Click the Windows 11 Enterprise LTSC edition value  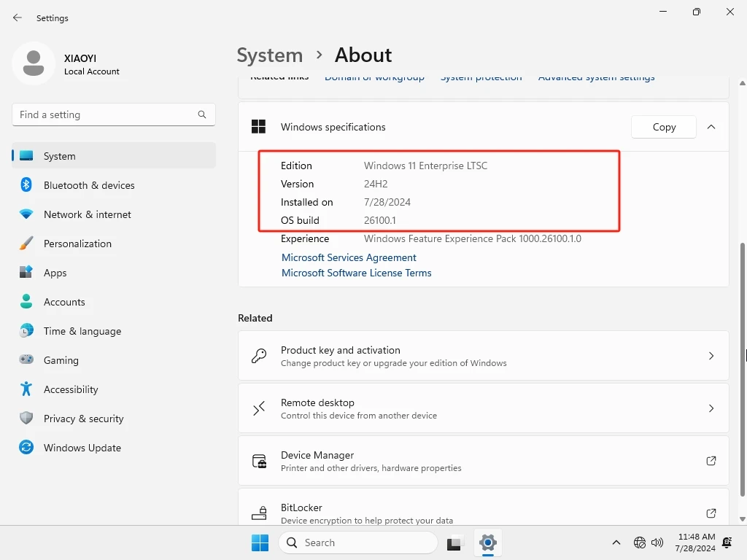[425, 166]
